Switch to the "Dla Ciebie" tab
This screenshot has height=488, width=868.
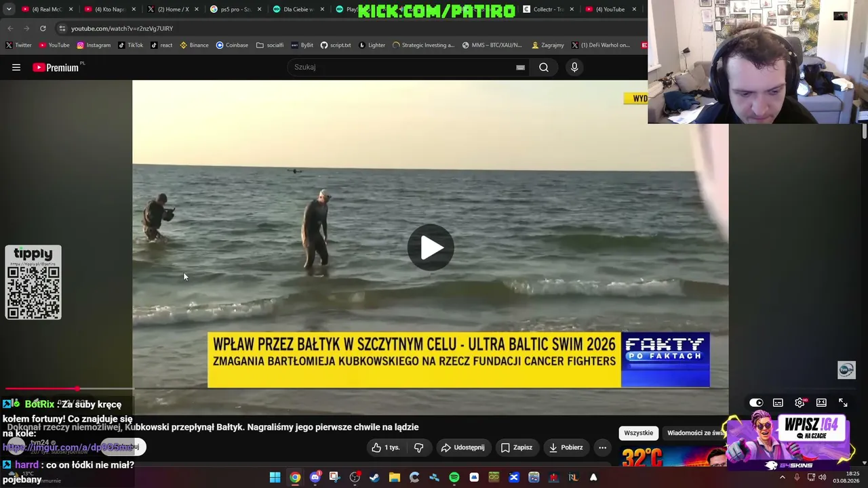[x=298, y=9]
